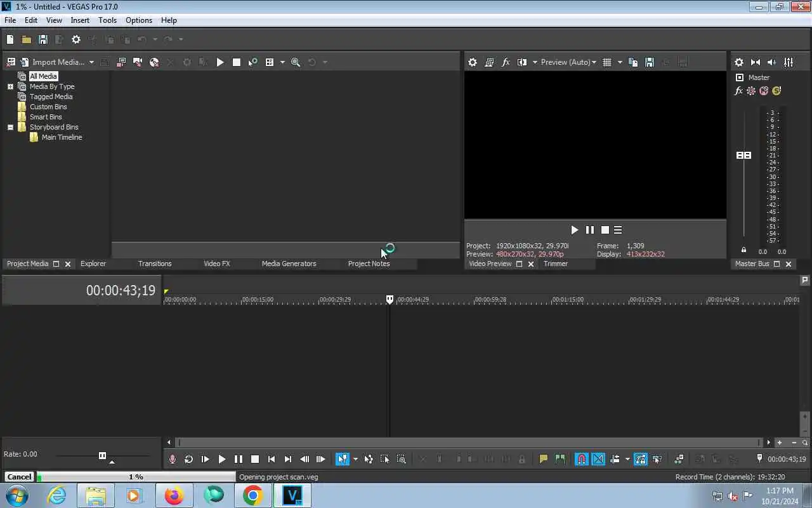Open the edit tool dropdown arrow
This screenshot has width=812, height=508.
(x=355, y=459)
